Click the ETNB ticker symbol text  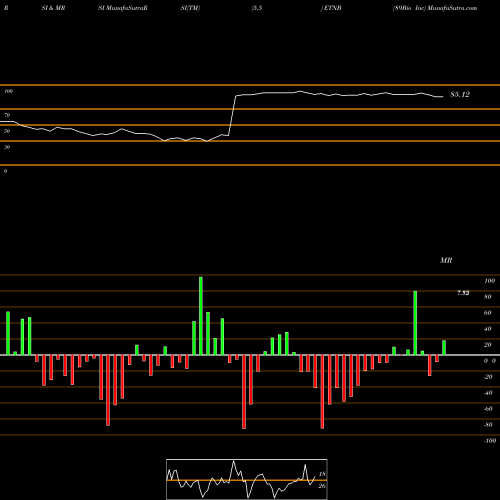pos(332,8)
